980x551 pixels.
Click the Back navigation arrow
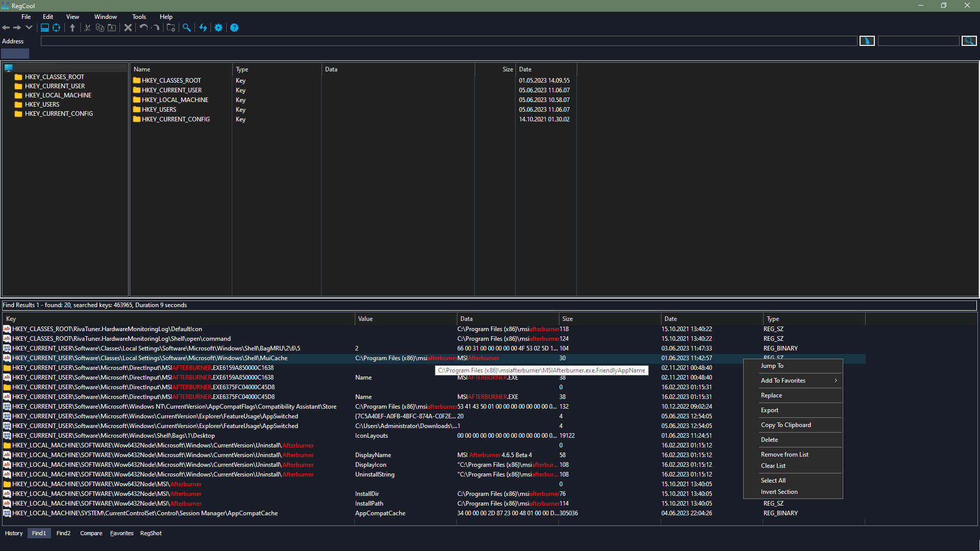[6, 28]
